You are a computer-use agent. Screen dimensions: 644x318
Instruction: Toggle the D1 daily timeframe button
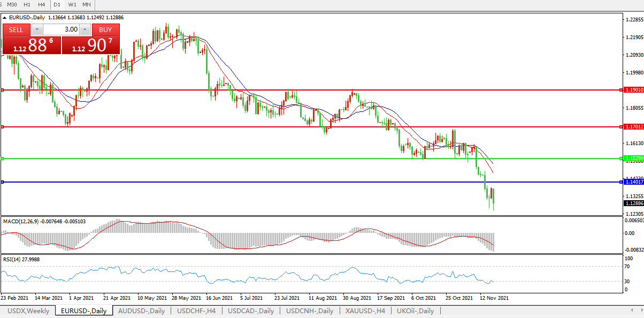click(57, 4)
